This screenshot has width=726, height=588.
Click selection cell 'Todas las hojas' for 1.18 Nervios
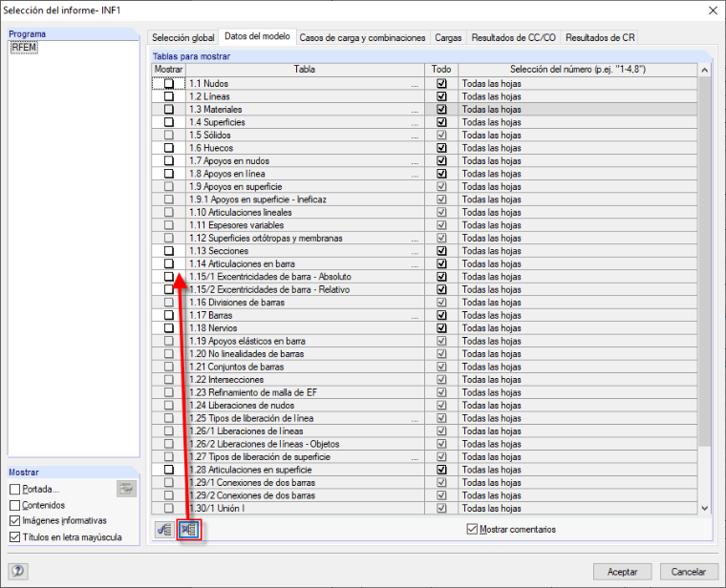(577, 328)
